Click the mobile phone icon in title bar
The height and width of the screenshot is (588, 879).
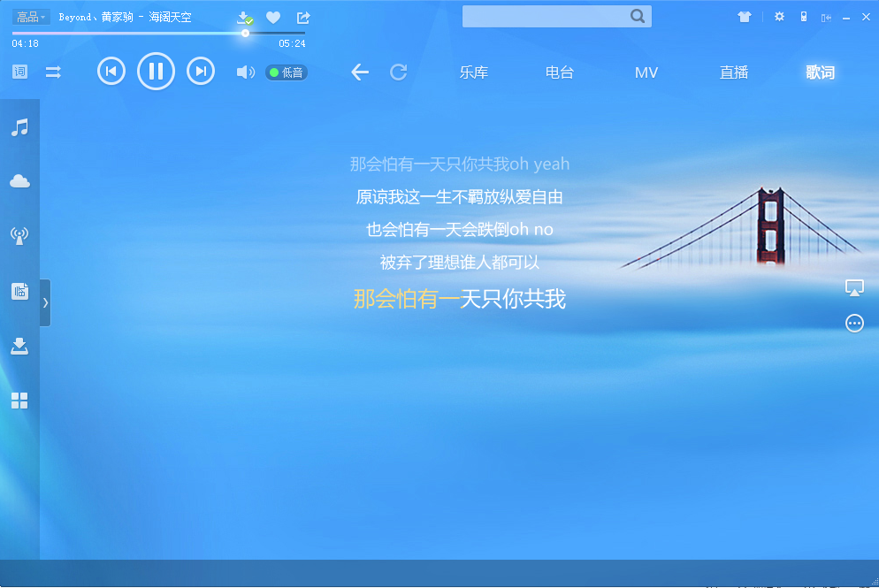pos(804,17)
